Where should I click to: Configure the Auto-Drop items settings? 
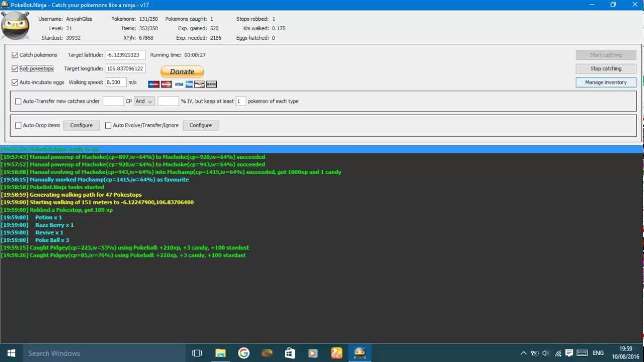tap(81, 125)
